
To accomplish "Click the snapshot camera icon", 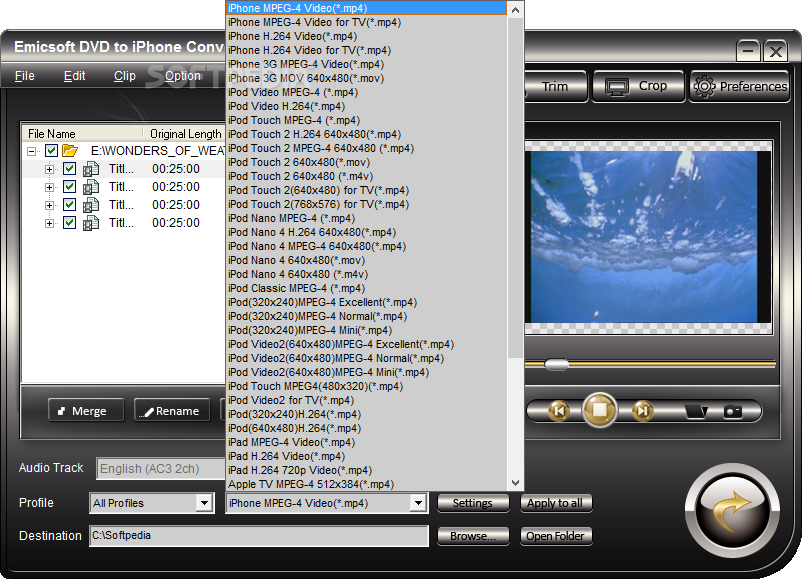I will coord(732,411).
